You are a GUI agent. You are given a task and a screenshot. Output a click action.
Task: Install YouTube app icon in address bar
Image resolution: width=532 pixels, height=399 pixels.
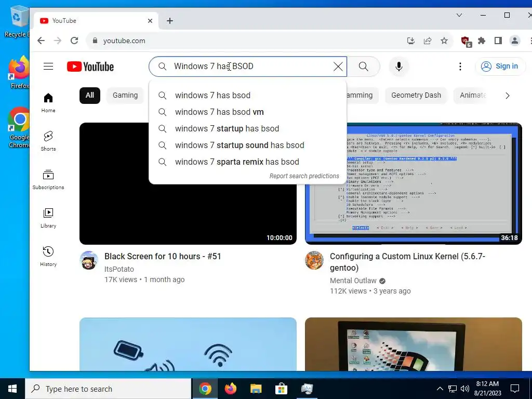pos(411,41)
